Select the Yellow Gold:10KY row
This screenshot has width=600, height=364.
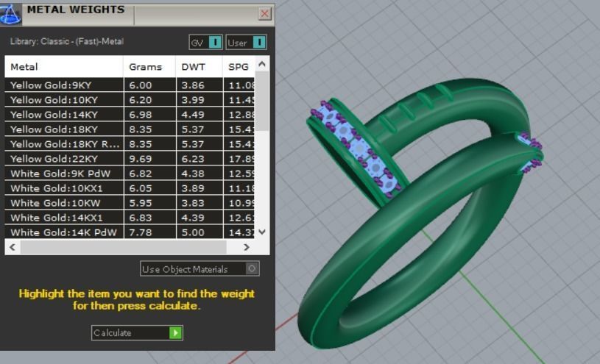pyautogui.click(x=130, y=100)
